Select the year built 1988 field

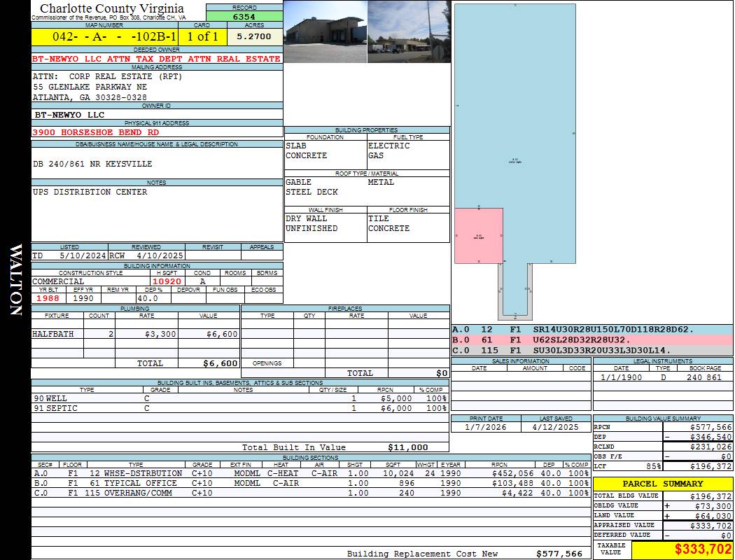(48, 298)
